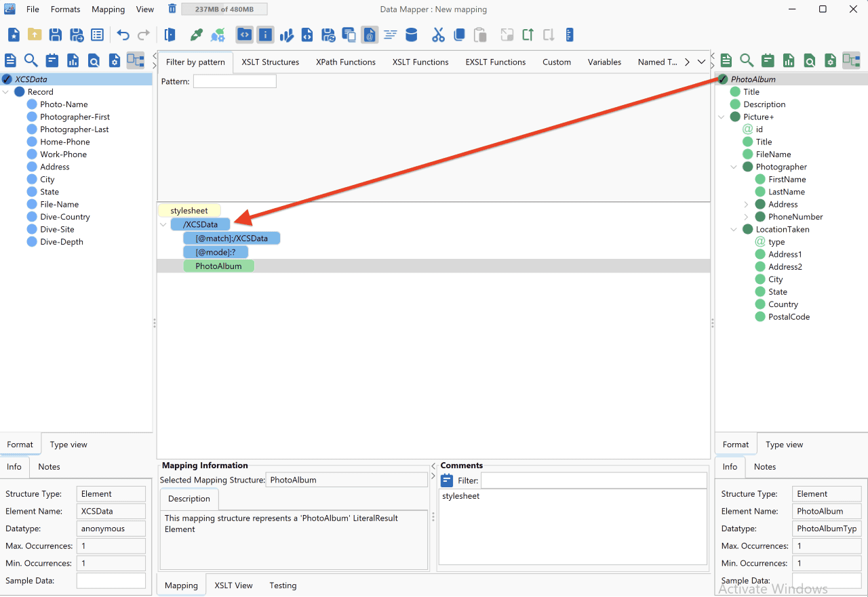The height and width of the screenshot is (597, 868).
Task: Select the stylesheet mapping node
Action: coord(189,211)
